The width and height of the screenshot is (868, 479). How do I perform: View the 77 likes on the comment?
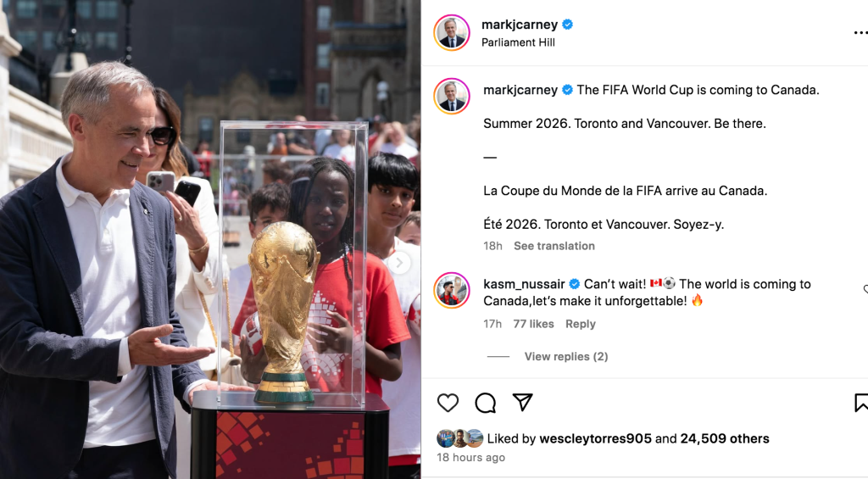point(533,324)
